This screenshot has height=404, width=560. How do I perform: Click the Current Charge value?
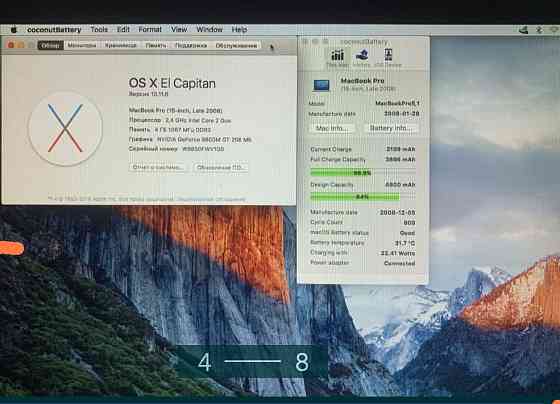click(400, 149)
